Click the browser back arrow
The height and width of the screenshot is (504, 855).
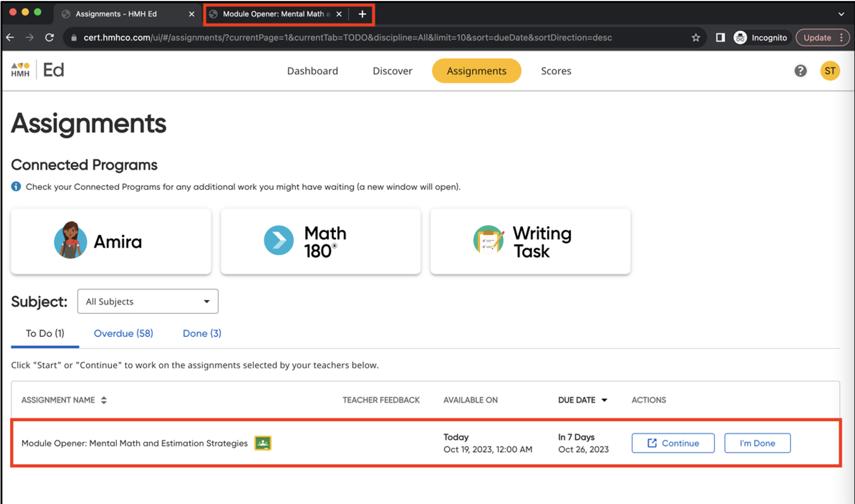pos(10,38)
